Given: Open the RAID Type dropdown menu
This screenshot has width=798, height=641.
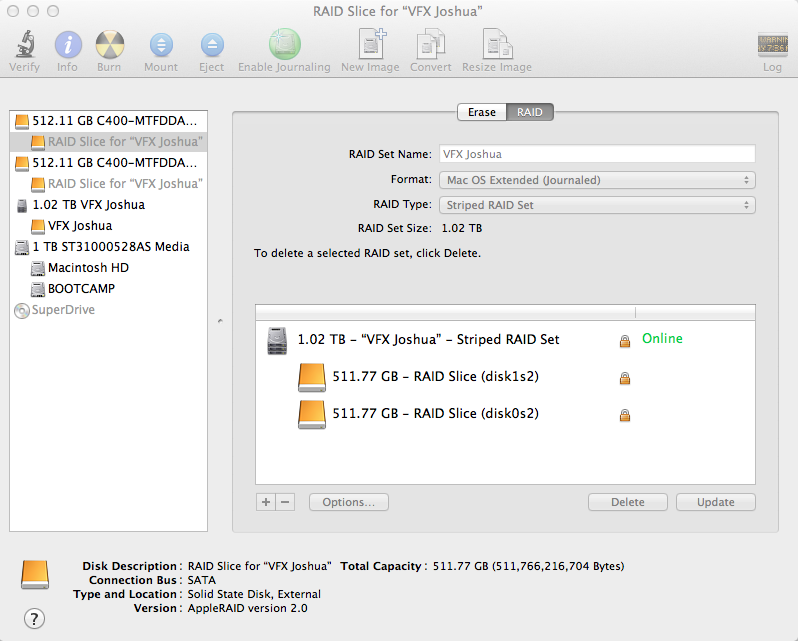Looking at the screenshot, I should (597, 205).
